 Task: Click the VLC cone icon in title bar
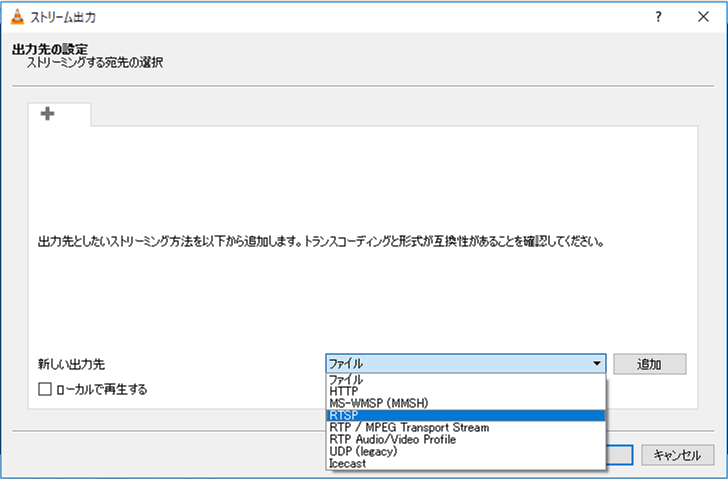pos(17,17)
